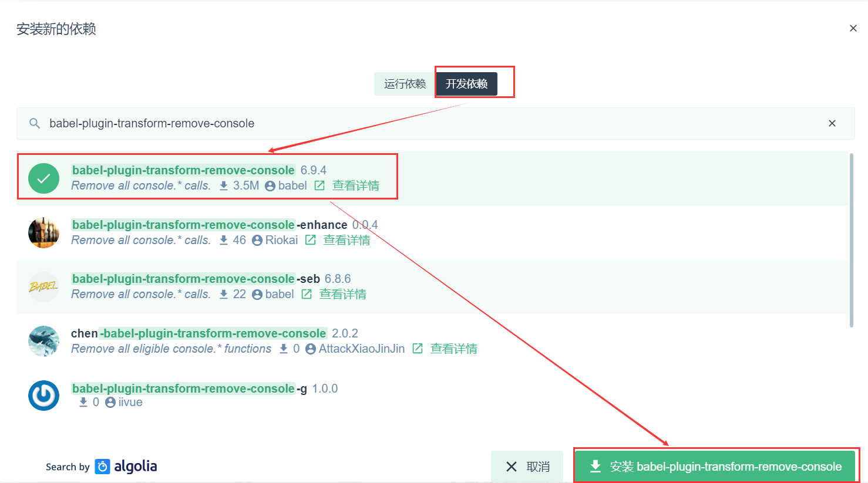This screenshot has height=483, width=868.
Task: Select the chen-babel-plugin-transform-remove-console 2.0.2 package
Action: click(199, 333)
